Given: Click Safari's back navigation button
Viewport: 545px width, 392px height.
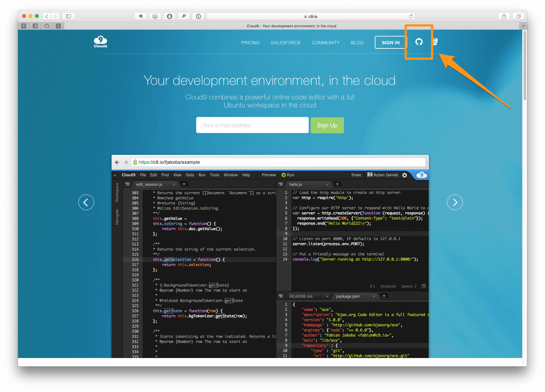Looking at the screenshot, I should [x=47, y=16].
